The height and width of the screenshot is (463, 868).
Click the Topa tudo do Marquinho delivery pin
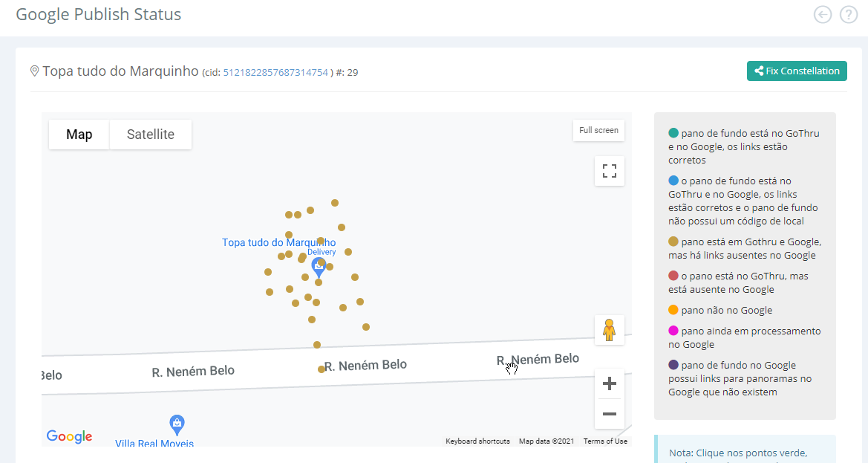(319, 266)
